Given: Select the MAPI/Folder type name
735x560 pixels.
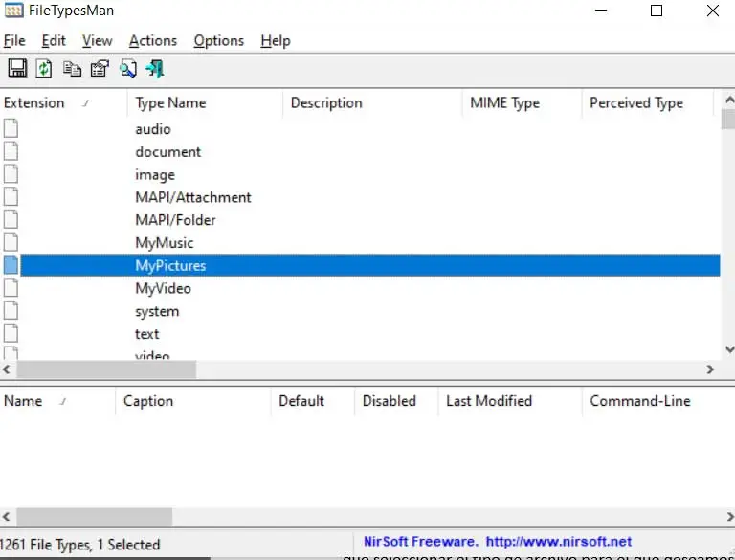Looking at the screenshot, I should [x=175, y=220].
